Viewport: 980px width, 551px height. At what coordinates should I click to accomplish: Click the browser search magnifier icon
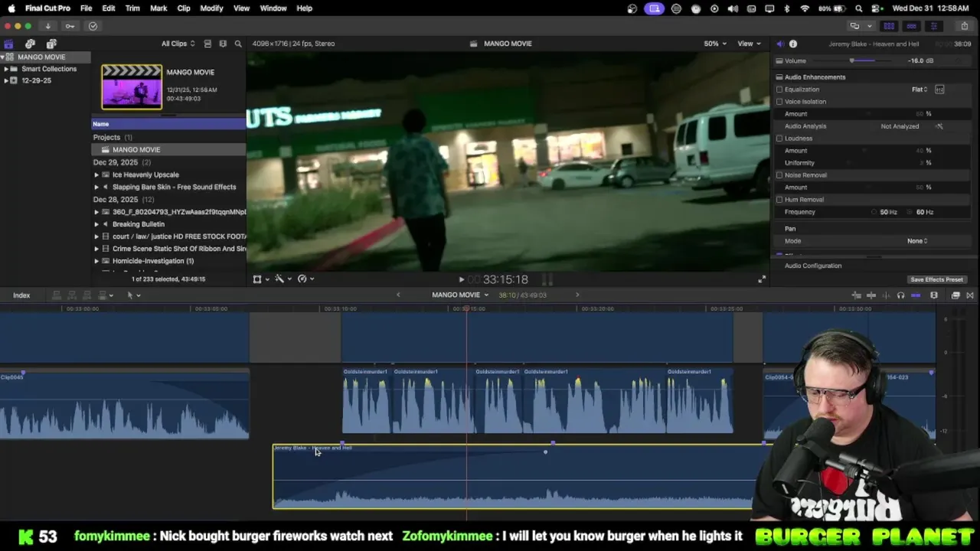pos(238,44)
